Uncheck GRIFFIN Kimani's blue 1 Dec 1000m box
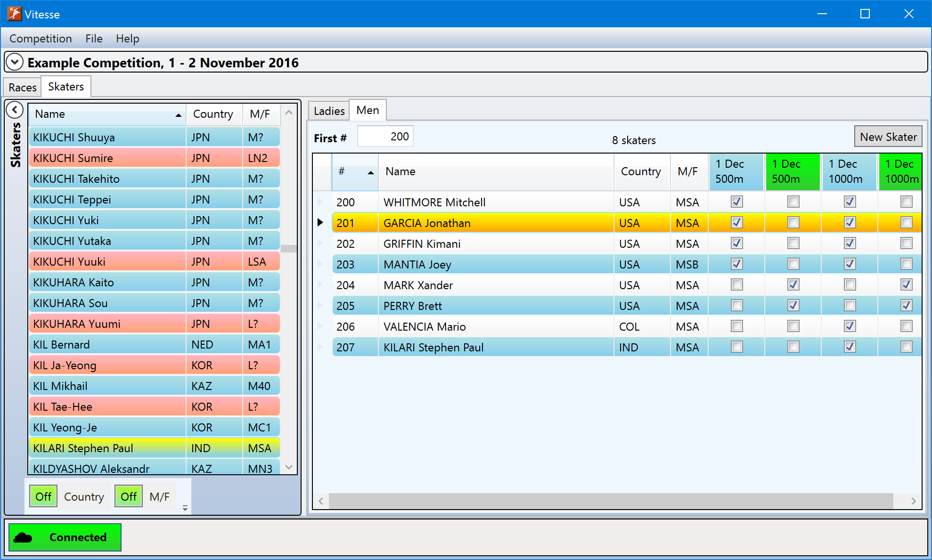The image size is (932, 560). click(850, 243)
